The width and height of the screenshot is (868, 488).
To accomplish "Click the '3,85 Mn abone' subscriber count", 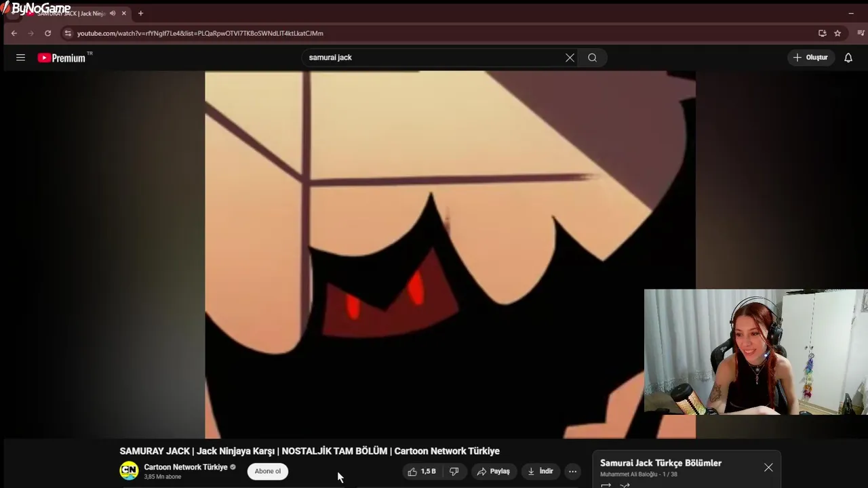I will click(163, 476).
